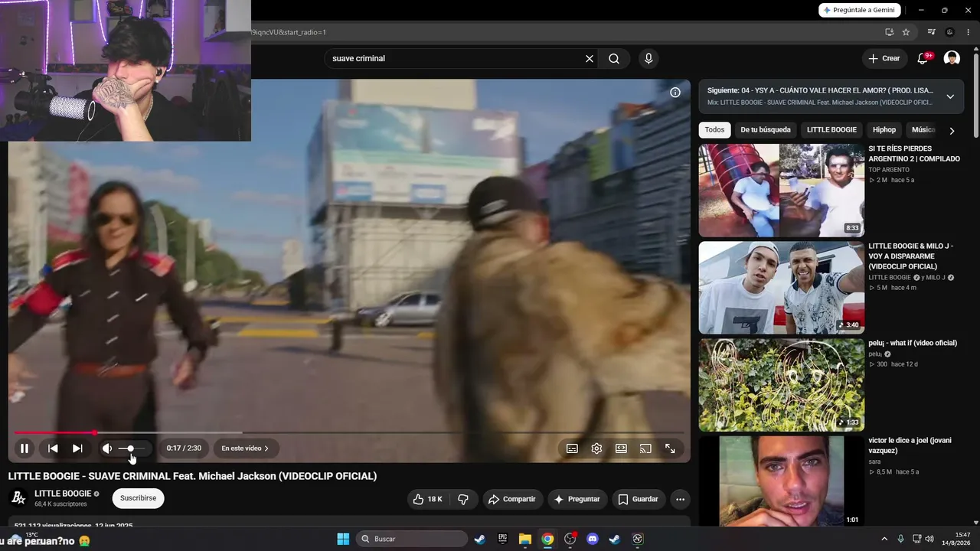Viewport: 980px width, 551px height.
Task: Open the 'VOY A DISPARARME' video thumbnail
Action: click(782, 288)
